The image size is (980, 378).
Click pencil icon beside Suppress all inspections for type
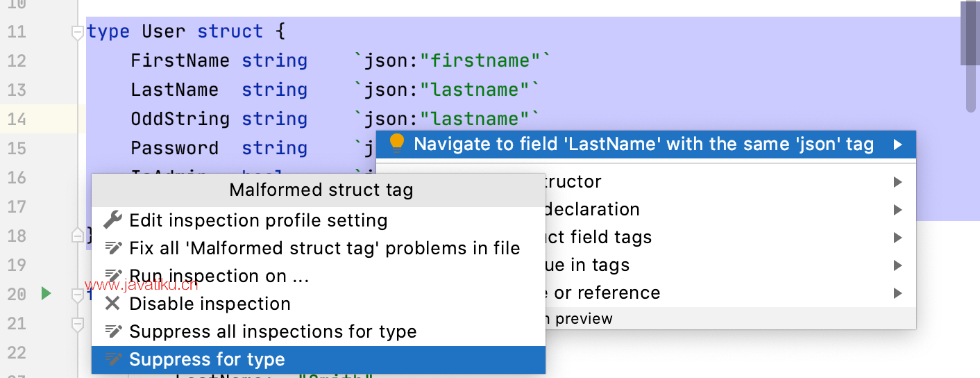[x=112, y=332]
